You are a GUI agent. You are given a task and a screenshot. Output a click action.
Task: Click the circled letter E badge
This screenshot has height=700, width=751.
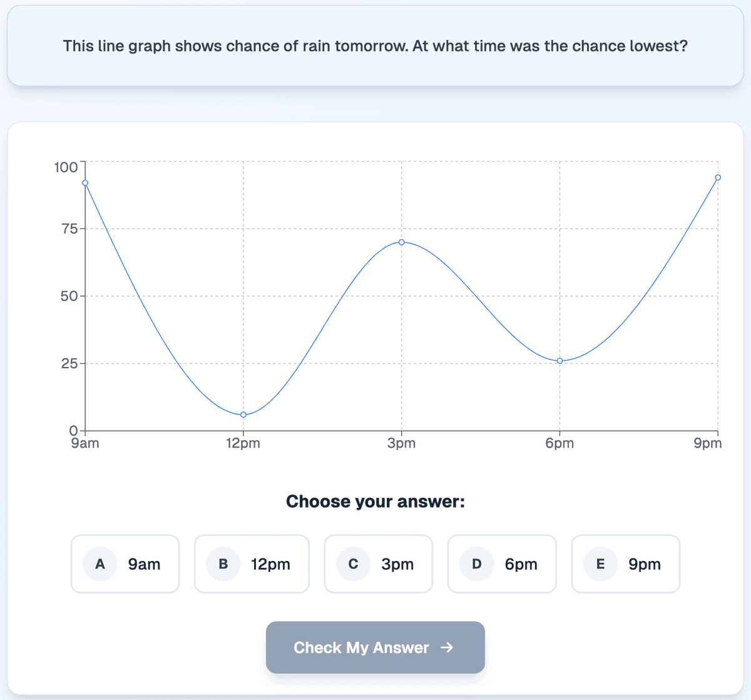(600, 564)
